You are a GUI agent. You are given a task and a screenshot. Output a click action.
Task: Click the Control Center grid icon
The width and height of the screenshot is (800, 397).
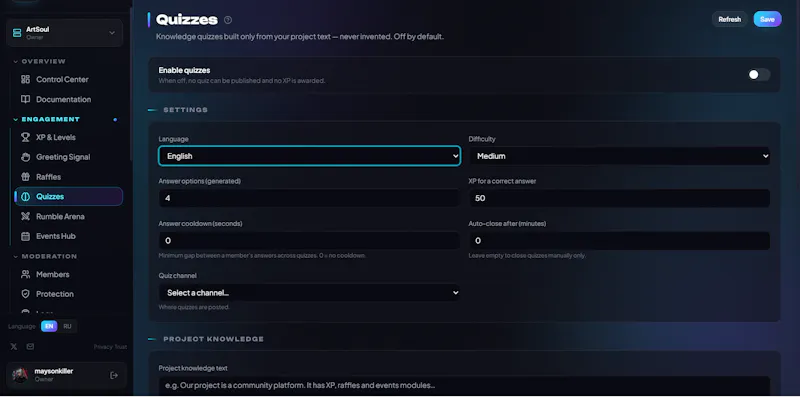tap(25, 80)
